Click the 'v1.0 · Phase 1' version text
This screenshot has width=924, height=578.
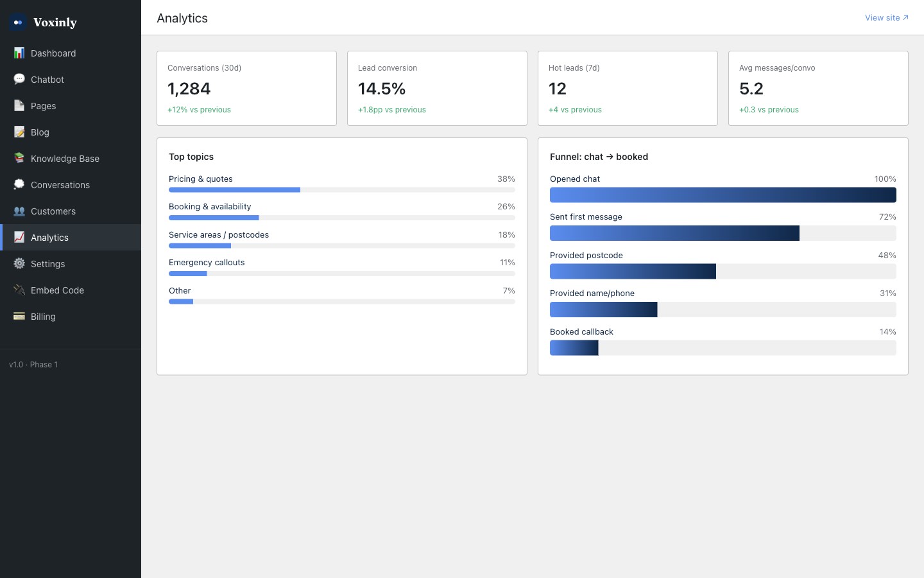pyautogui.click(x=33, y=365)
